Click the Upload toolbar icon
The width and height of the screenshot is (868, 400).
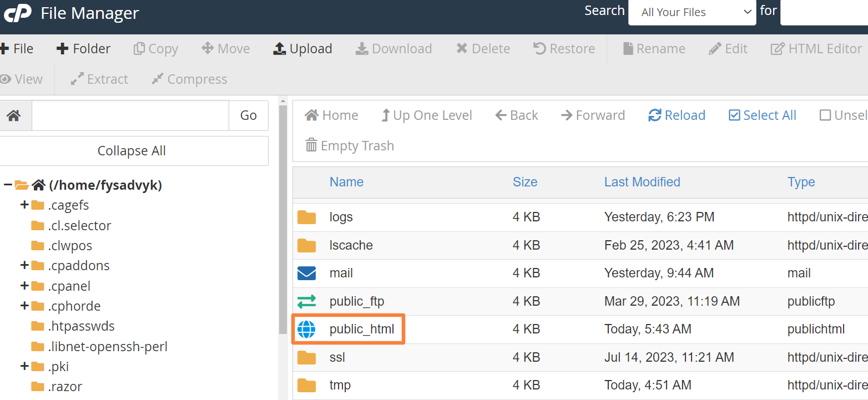(279, 49)
